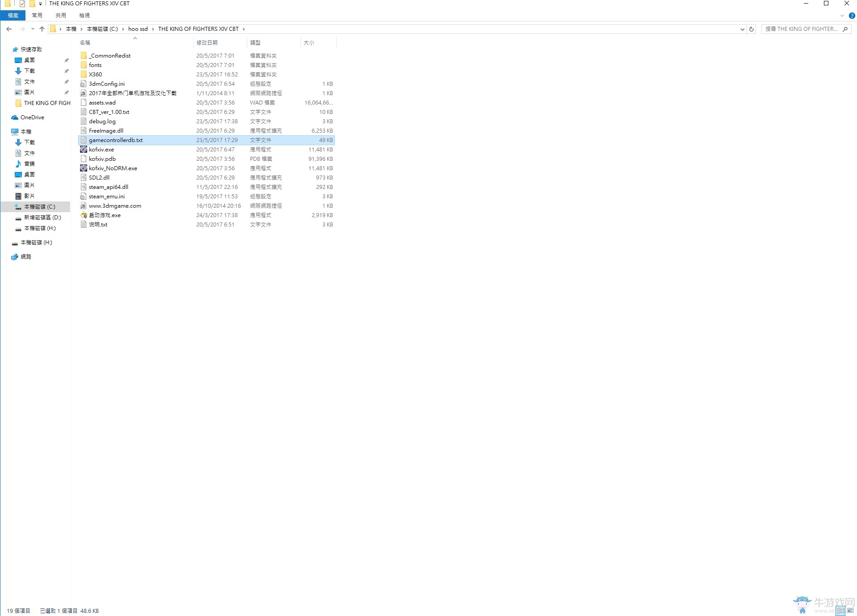Expand the hoo ssd breadcrumb chevron
The image size is (857, 616).
(x=153, y=29)
